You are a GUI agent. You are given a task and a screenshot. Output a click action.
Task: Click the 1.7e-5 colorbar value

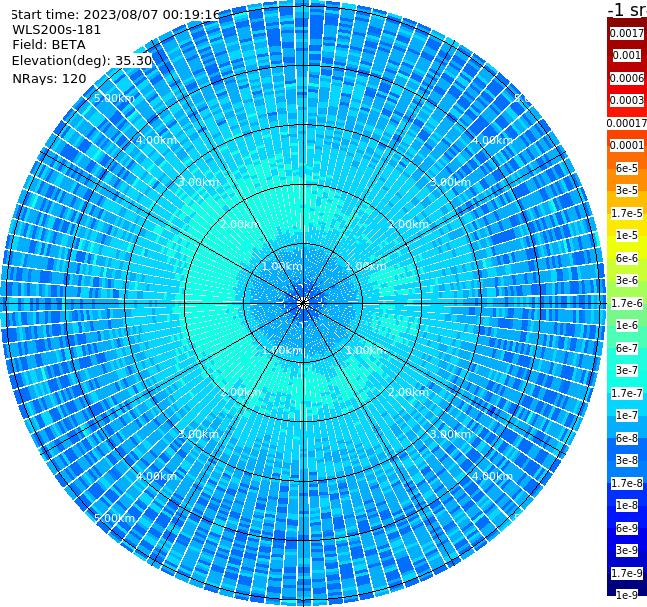pos(627,213)
